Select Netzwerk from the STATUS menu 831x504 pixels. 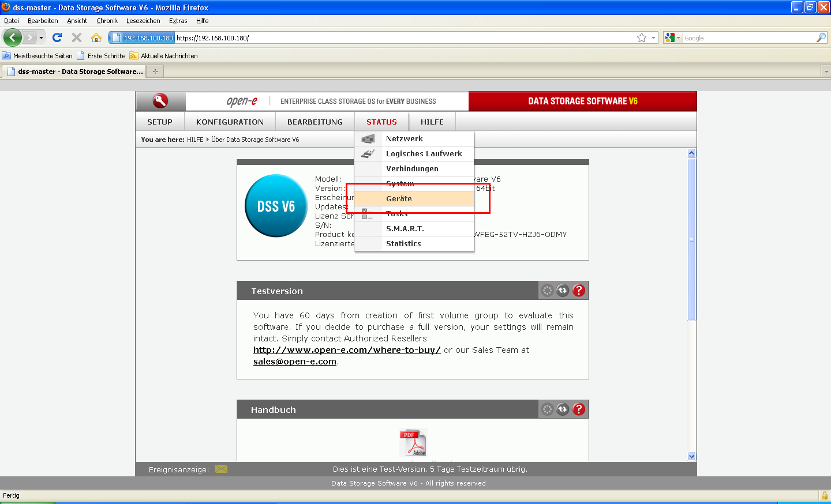coord(414,138)
